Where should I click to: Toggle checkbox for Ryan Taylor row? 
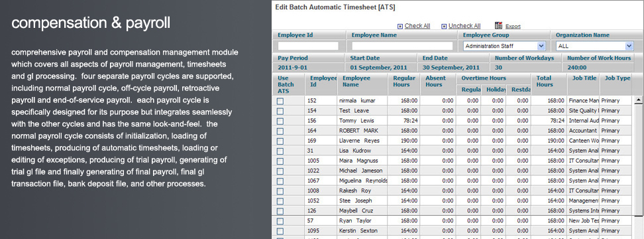(x=280, y=221)
